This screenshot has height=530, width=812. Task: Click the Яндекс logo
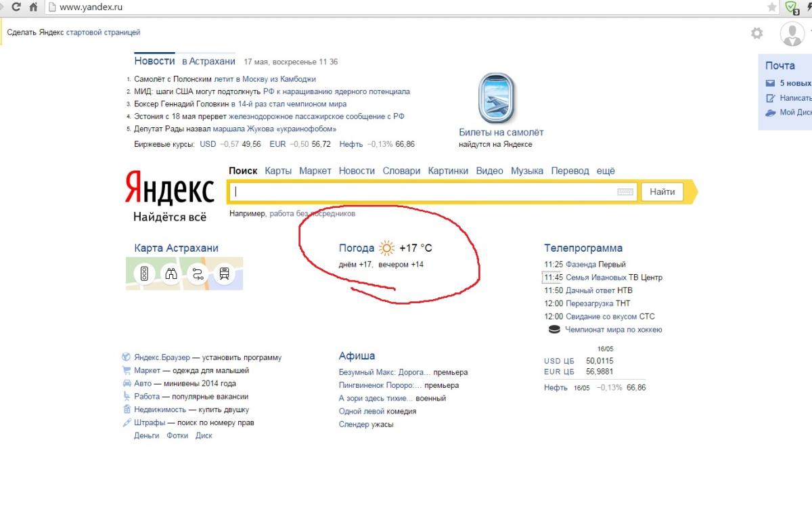(169, 188)
